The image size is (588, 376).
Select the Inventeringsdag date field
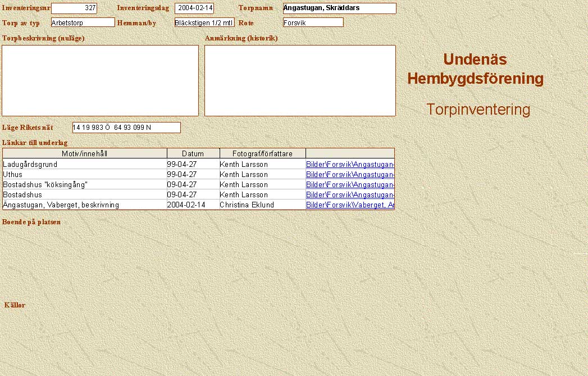pyautogui.click(x=194, y=8)
